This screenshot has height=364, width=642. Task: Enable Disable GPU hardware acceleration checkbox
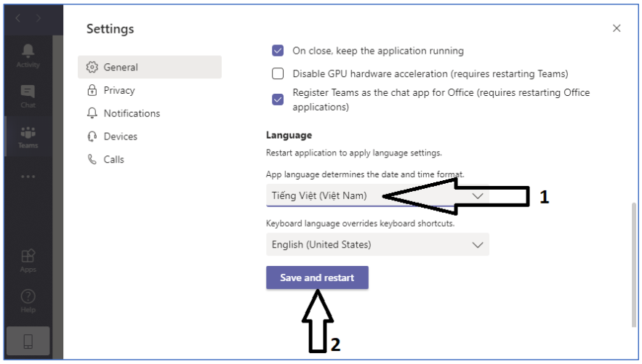click(277, 73)
